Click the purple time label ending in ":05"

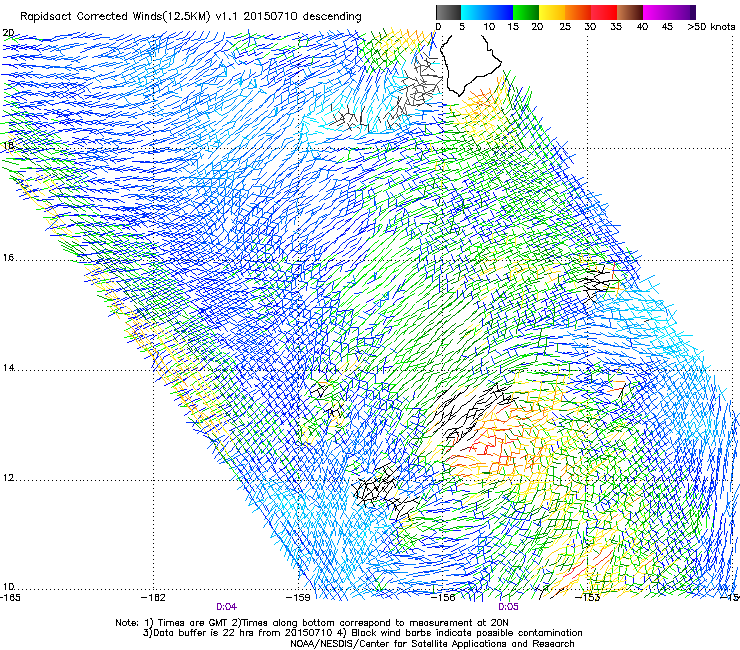point(508,607)
